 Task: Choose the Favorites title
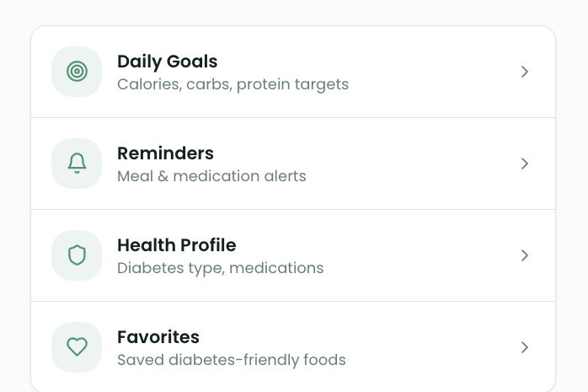[x=158, y=337]
